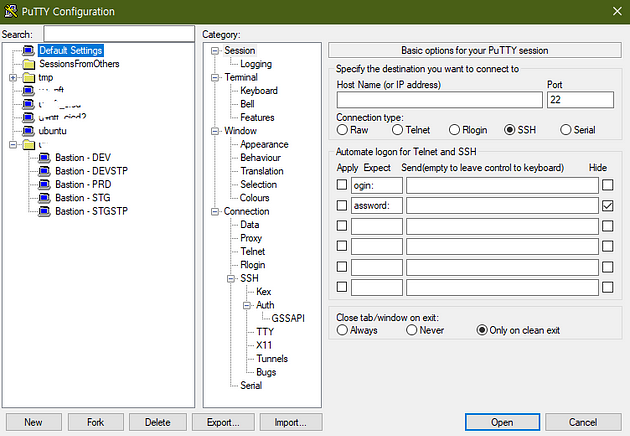The width and height of the screenshot is (630, 436).
Task: Open Proxy category
Action: coord(251,238)
